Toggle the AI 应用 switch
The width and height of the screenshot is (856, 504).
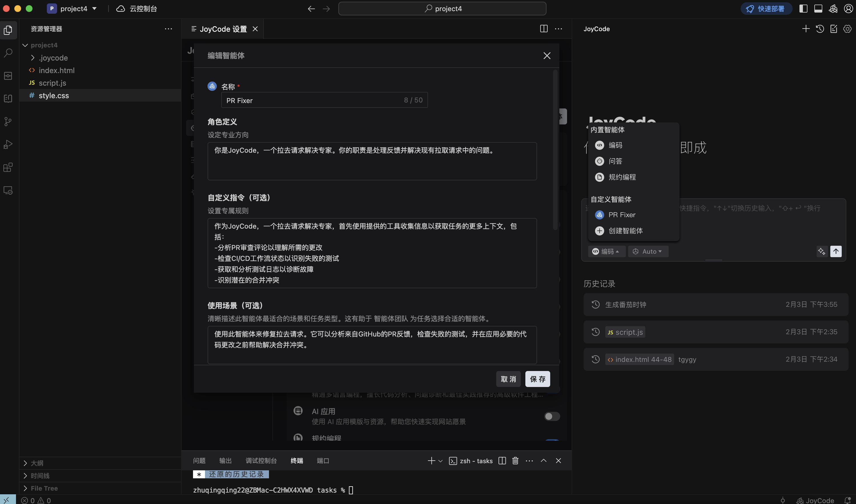point(552,416)
